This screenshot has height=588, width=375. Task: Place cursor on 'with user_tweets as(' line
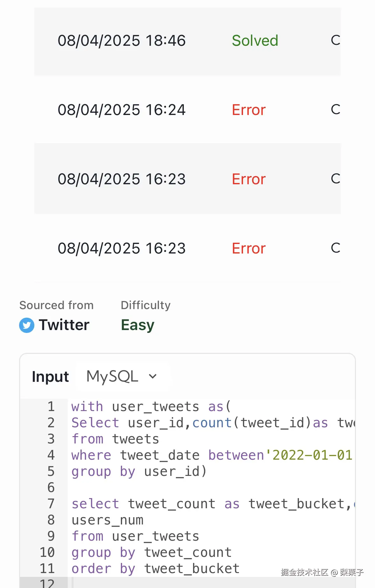151,407
